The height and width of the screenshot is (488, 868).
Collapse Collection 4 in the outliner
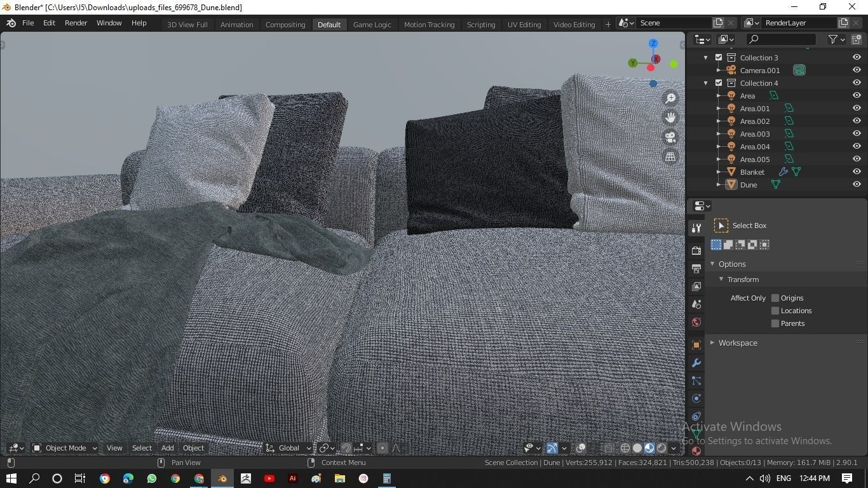point(706,83)
